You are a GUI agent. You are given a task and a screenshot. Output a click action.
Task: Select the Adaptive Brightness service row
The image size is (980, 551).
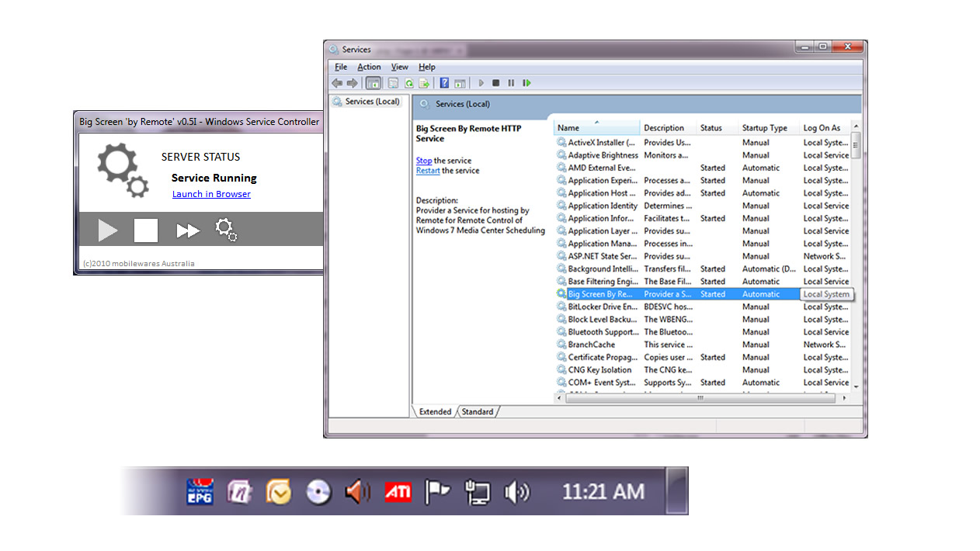pos(703,155)
